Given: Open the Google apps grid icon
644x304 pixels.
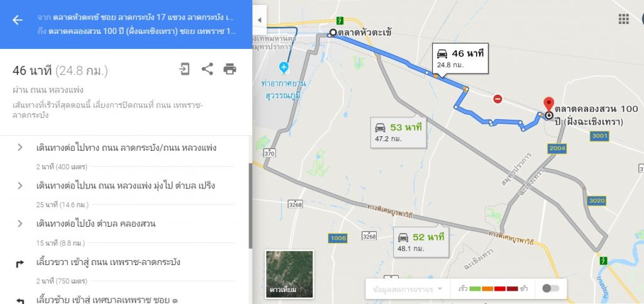Looking at the screenshot, I should tap(623, 19).
